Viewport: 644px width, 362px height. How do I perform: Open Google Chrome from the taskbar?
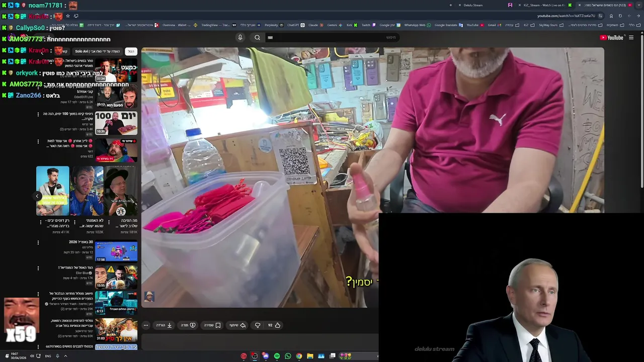click(x=299, y=356)
